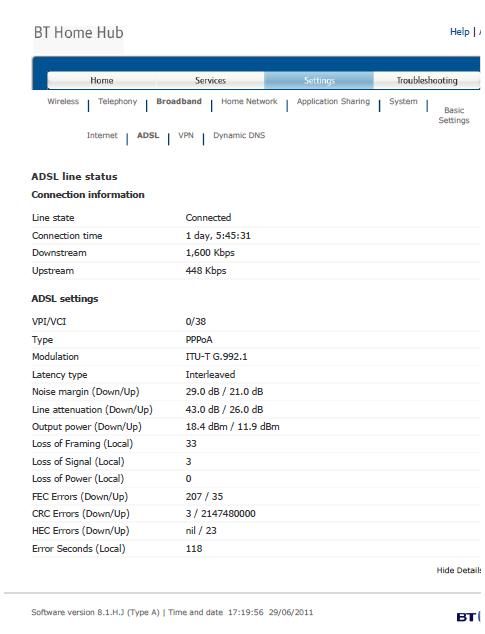
Task: Click the Connection information heading
Action: click(x=88, y=194)
